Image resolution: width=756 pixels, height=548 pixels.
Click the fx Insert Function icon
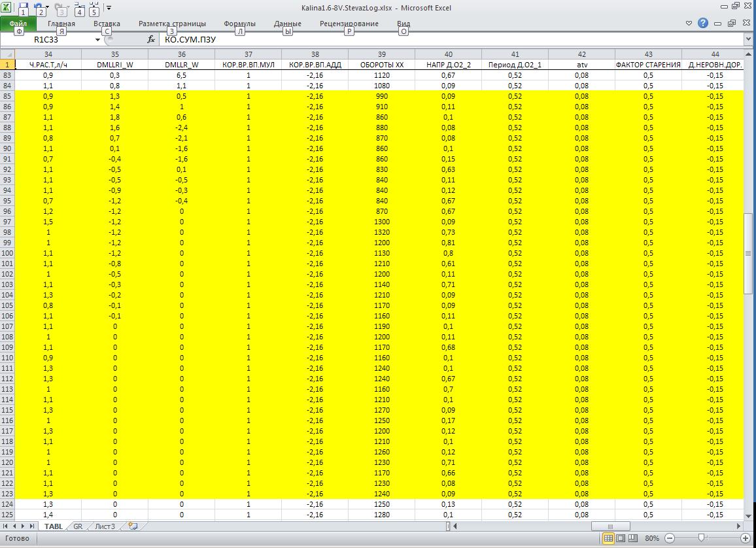coord(151,40)
